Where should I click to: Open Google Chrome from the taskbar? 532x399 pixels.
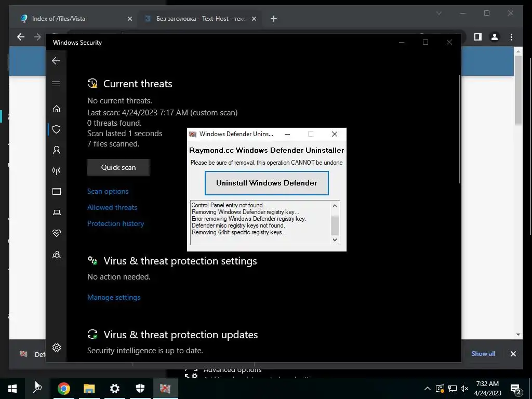click(64, 389)
